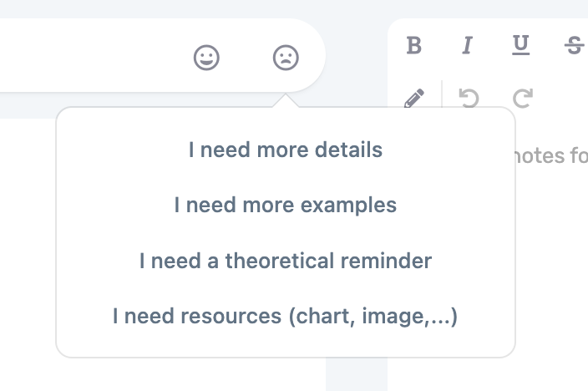
Task: Click the happy face feedback icon
Action: tap(206, 58)
